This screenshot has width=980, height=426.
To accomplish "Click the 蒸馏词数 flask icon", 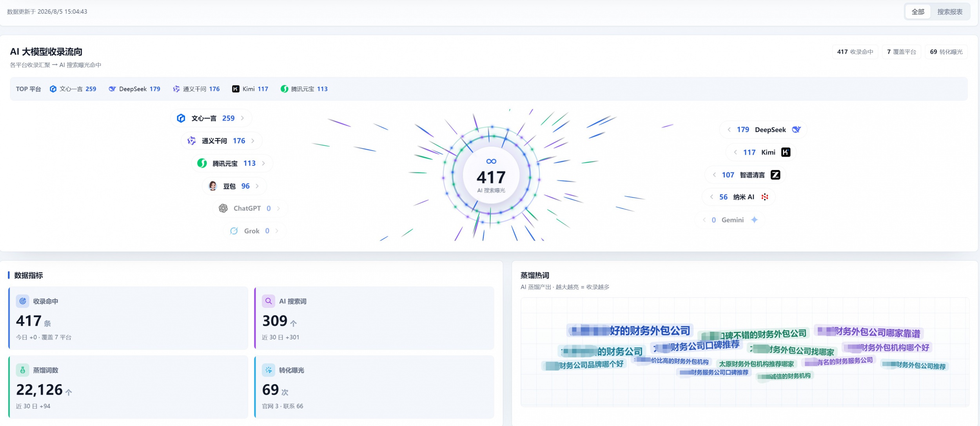I will click(23, 370).
